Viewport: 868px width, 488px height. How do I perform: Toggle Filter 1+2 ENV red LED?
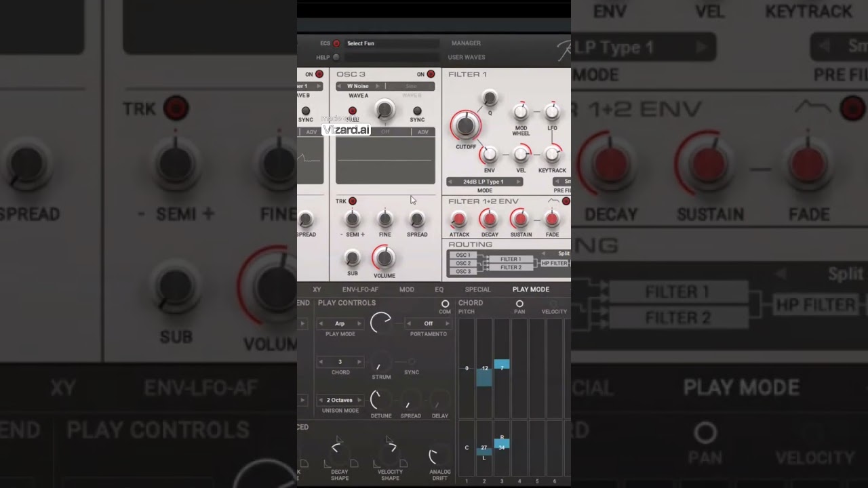[x=566, y=201]
